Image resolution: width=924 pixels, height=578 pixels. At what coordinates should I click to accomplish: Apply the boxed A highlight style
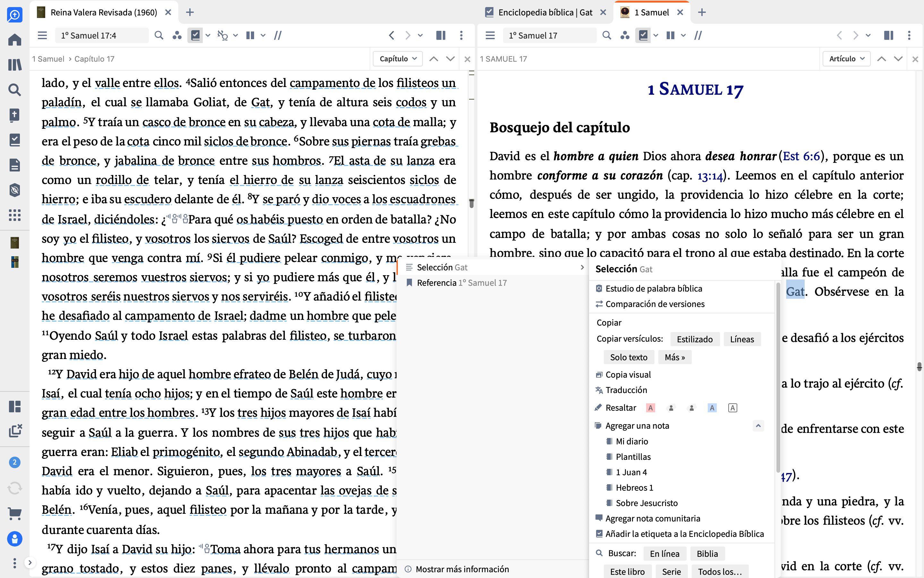[732, 408]
